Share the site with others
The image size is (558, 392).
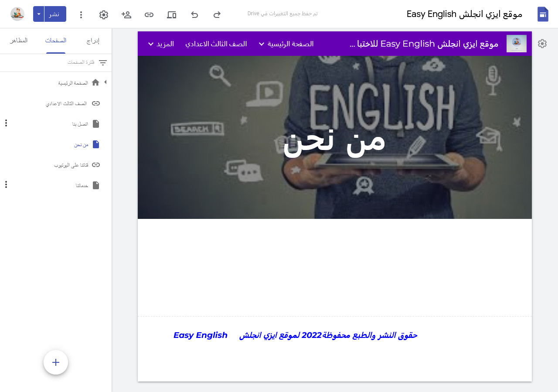(x=126, y=15)
